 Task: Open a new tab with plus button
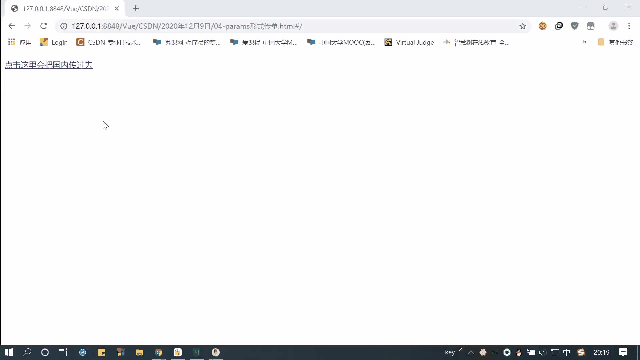point(136,8)
